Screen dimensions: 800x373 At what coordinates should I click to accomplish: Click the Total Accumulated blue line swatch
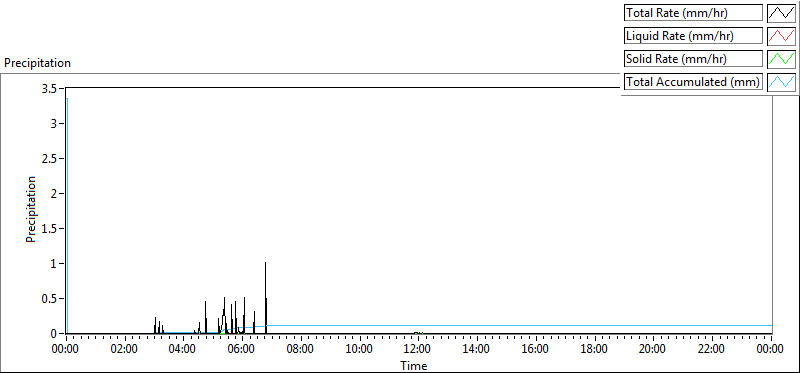coord(782,82)
